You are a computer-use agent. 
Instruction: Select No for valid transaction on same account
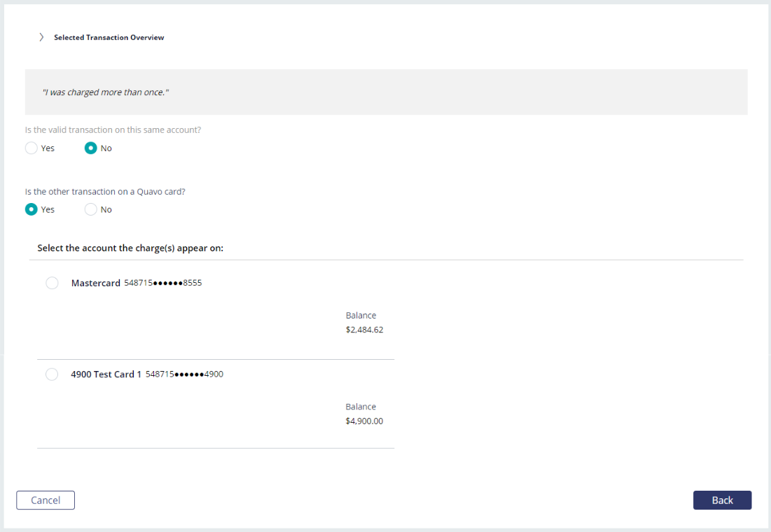tap(90, 148)
